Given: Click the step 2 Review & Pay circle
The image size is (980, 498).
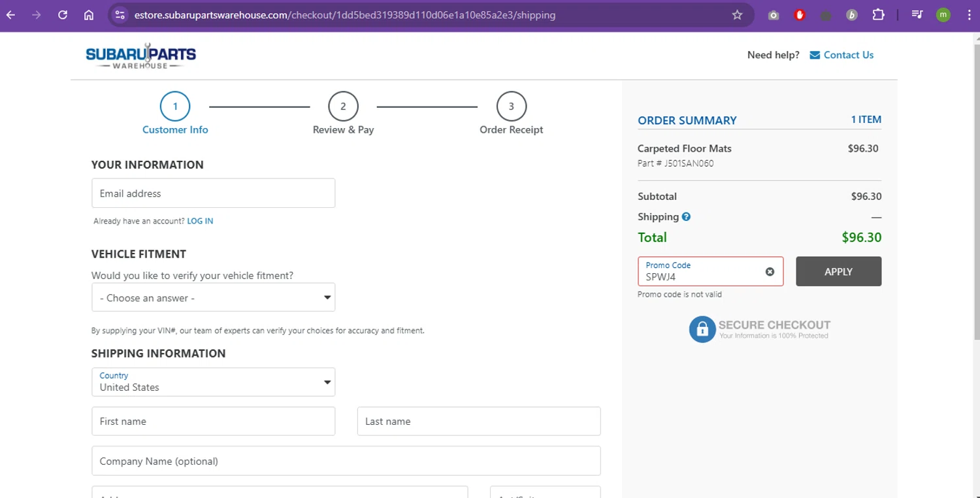Looking at the screenshot, I should tap(343, 107).
